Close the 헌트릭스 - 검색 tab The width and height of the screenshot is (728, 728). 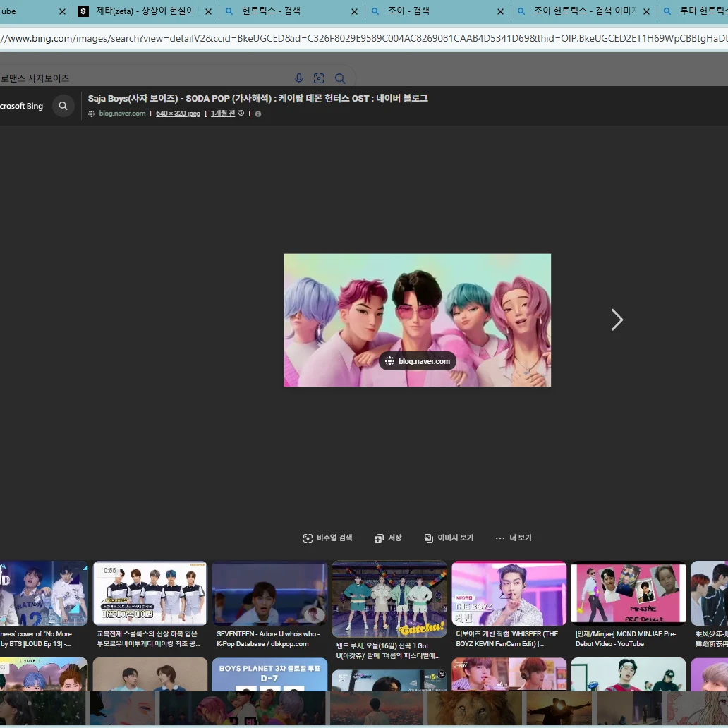click(354, 11)
